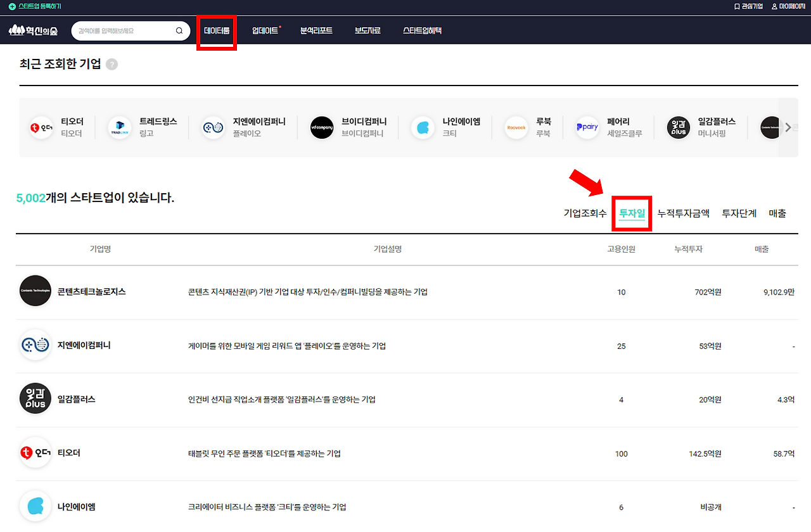Open the 분석리포트 menu

click(316, 30)
